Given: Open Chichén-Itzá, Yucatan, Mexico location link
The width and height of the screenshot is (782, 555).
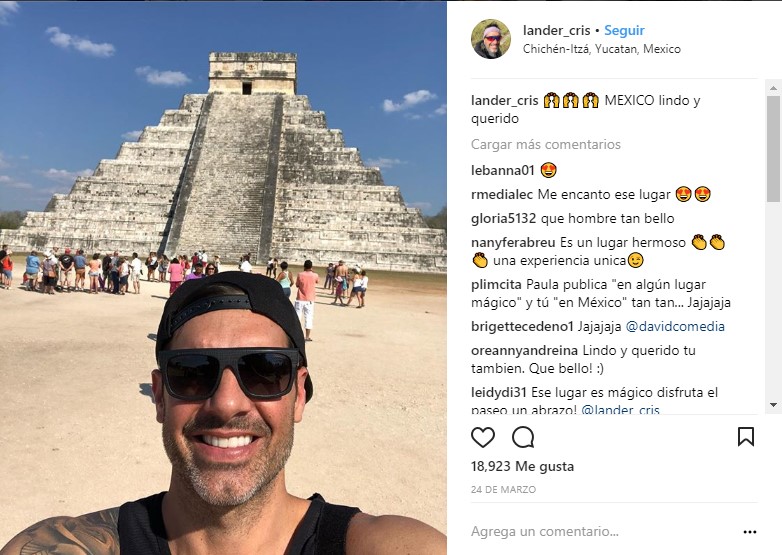Looking at the screenshot, I should tap(601, 49).
